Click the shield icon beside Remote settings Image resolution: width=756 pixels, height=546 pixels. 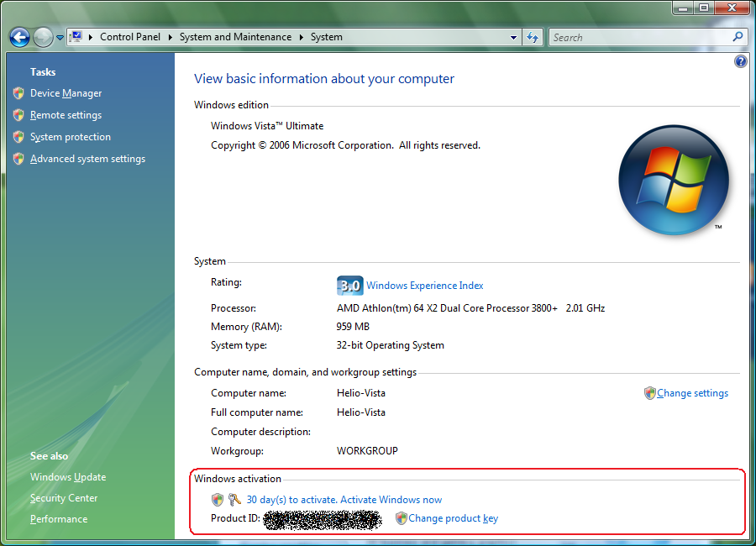(18, 115)
